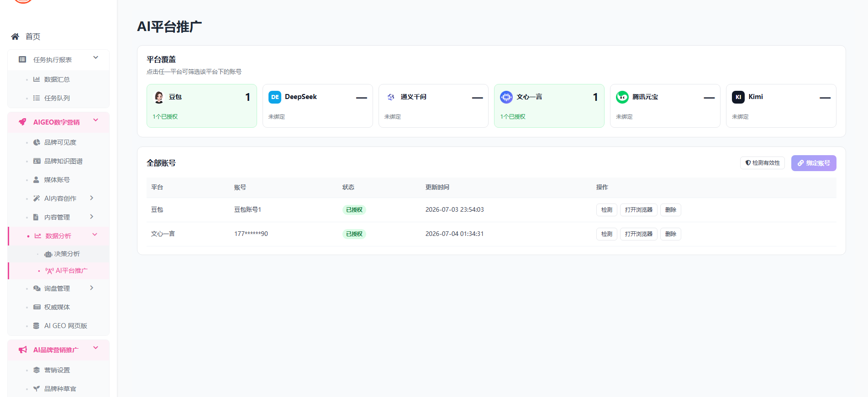Click the 绑定账号 button

tap(814, 163)
